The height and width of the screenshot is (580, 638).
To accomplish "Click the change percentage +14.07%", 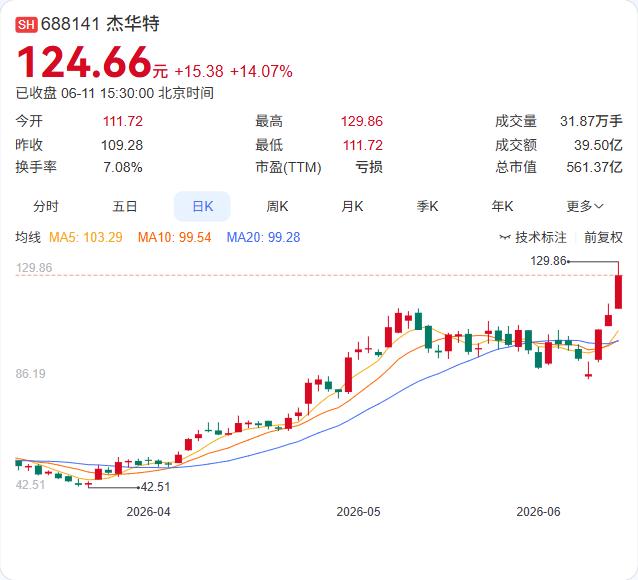I will [261, 72].
